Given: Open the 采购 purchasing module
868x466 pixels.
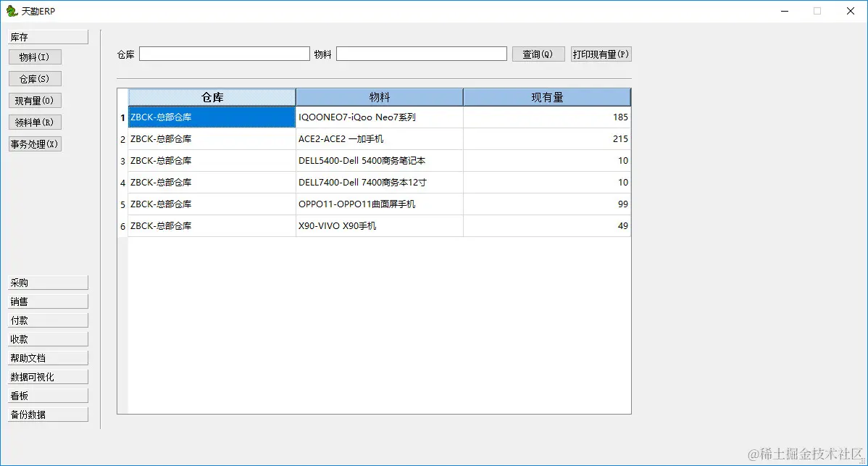Looking at the screenshot, I should tap(47, 282).
